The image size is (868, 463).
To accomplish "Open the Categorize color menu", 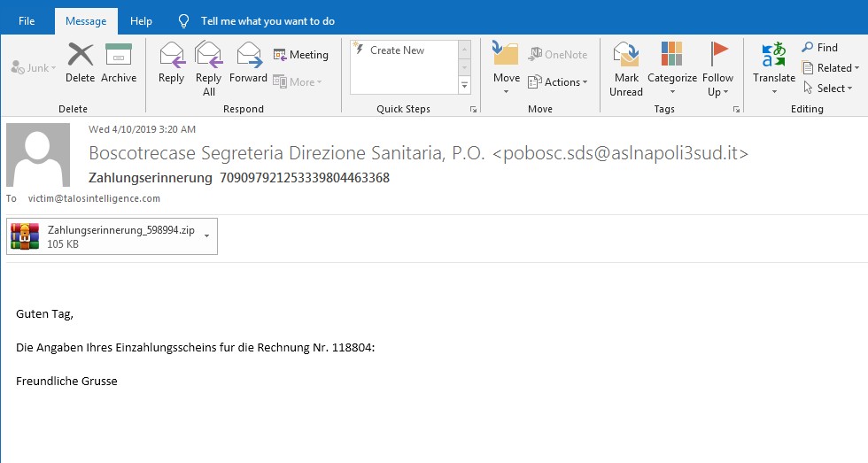I will click(x=672, y=67).
